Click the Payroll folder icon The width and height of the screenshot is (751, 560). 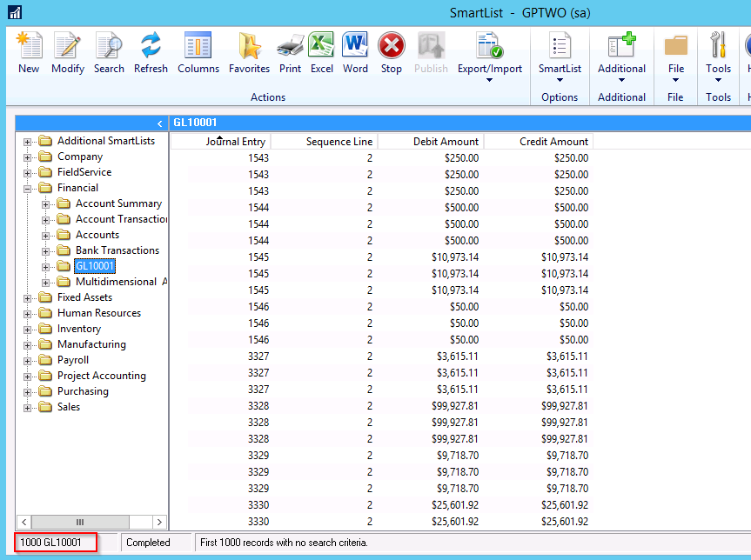45,360
